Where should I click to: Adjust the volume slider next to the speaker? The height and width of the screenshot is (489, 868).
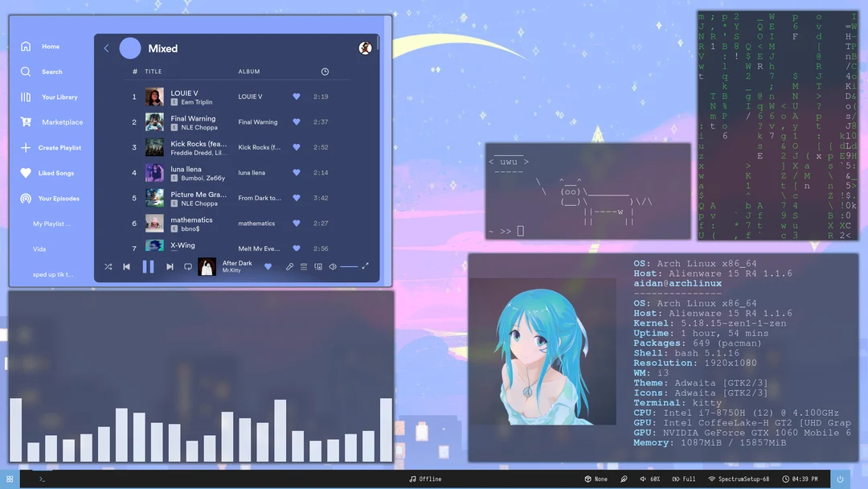click(x=350, y=265)
